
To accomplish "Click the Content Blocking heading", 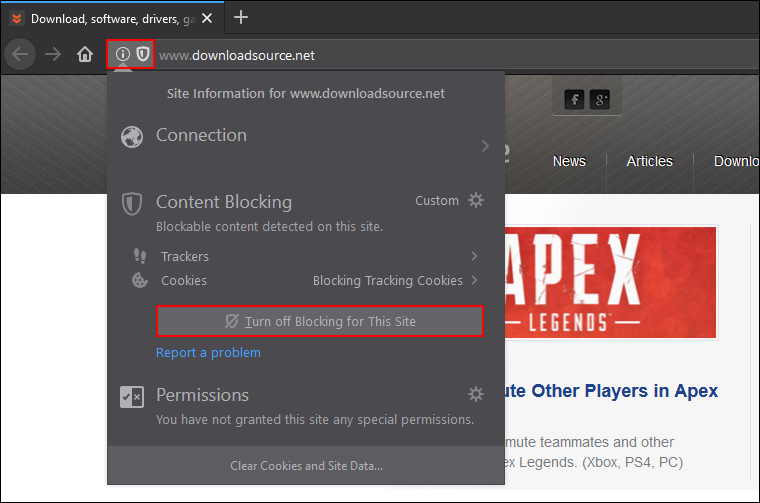I will (x=224, y=202).
